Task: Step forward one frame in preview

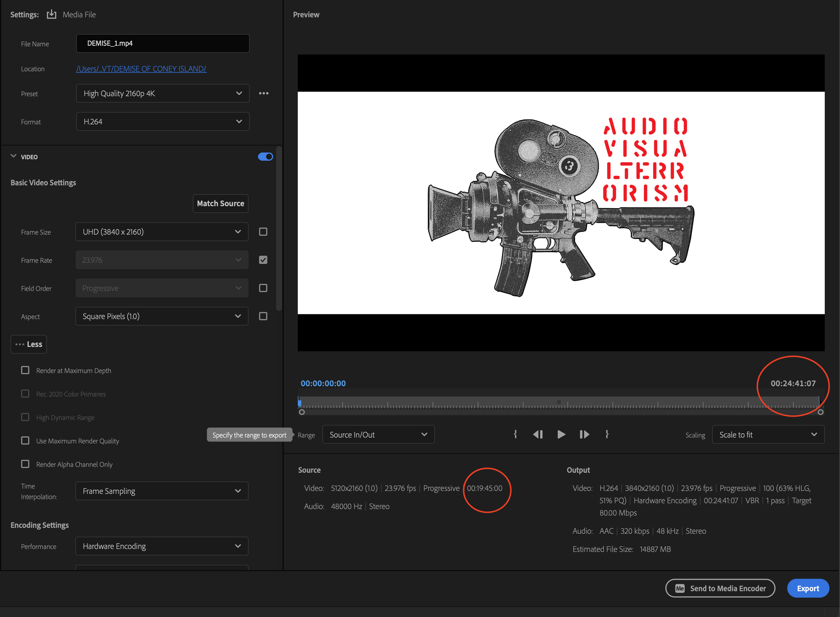Action: 584,434
